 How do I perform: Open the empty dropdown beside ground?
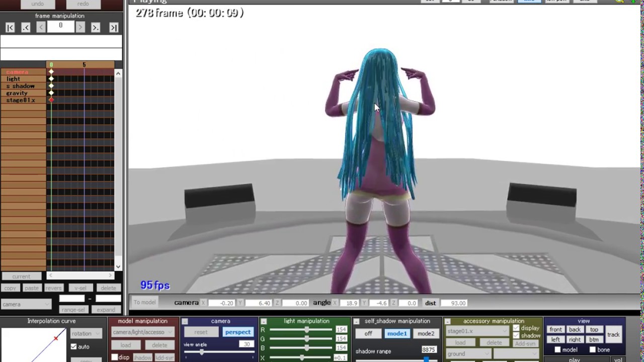click(x=515, y=354)
